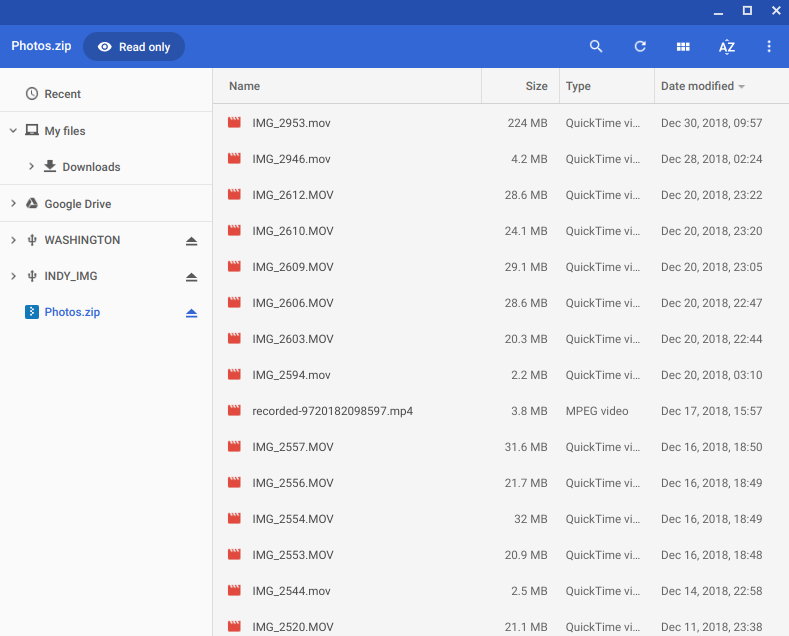This screenshot has height=636, width=789.
Task: Click the INDY_IMG USB icon
Action: 32,276
